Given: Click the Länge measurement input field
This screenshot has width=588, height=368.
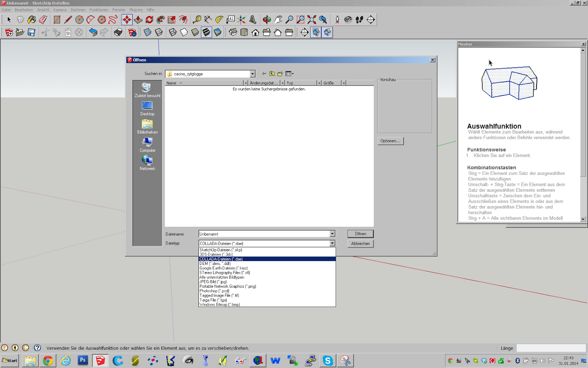Looking at the screenshot, I should coord(551,348).
